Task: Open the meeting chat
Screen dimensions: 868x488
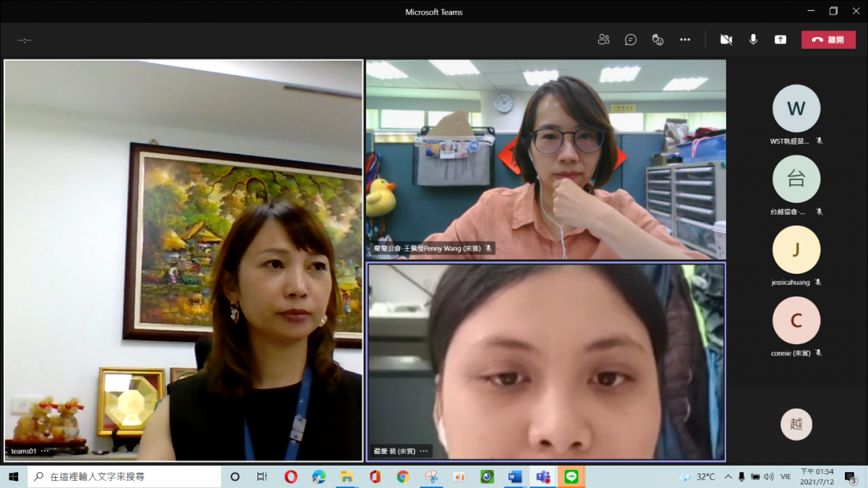Action: click(x=631, y=40)
